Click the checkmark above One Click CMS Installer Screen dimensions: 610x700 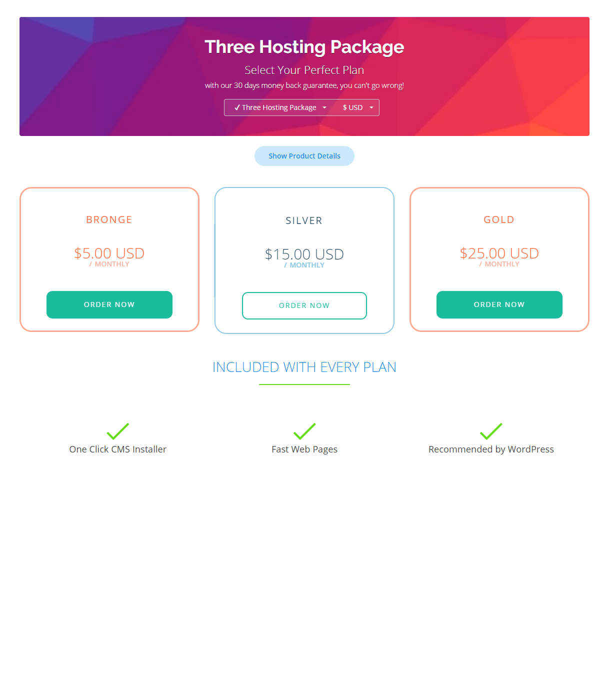118,431
